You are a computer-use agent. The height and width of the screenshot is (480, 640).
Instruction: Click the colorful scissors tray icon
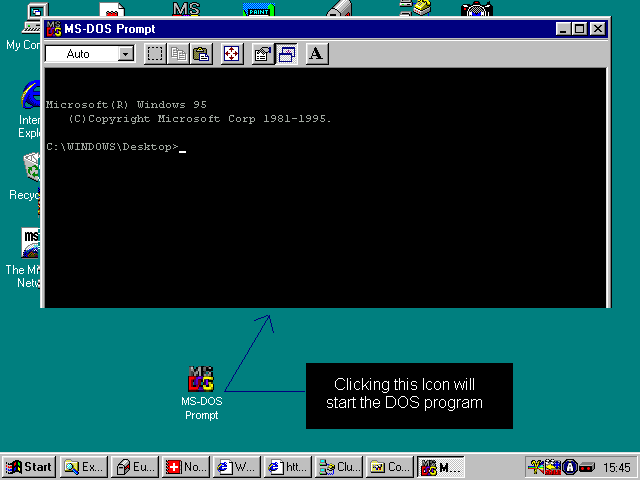(x=536, y=467)
